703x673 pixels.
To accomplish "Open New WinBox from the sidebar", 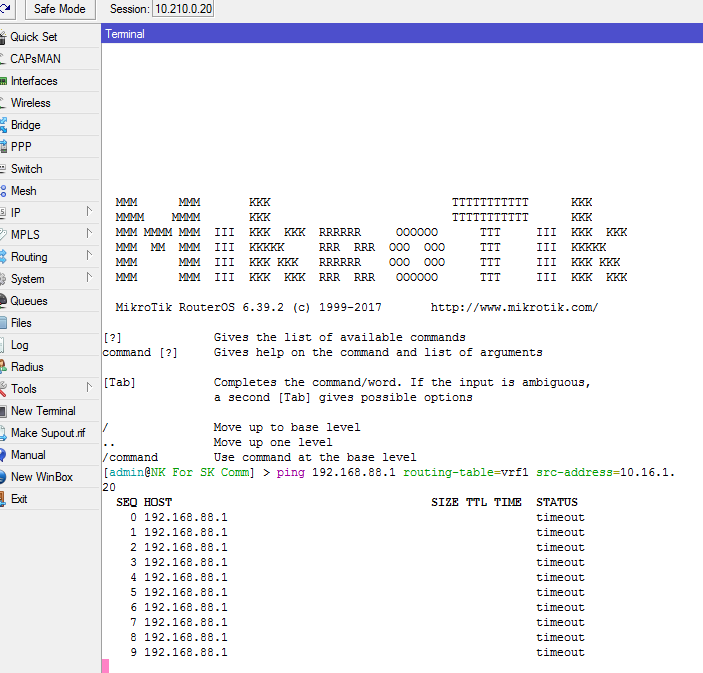I will point(49,477).
